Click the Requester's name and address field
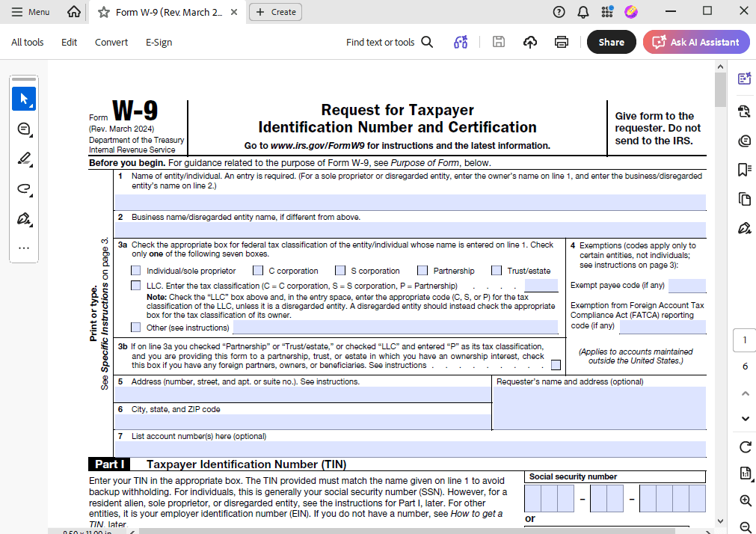756x534 pixels. [599, 408]
